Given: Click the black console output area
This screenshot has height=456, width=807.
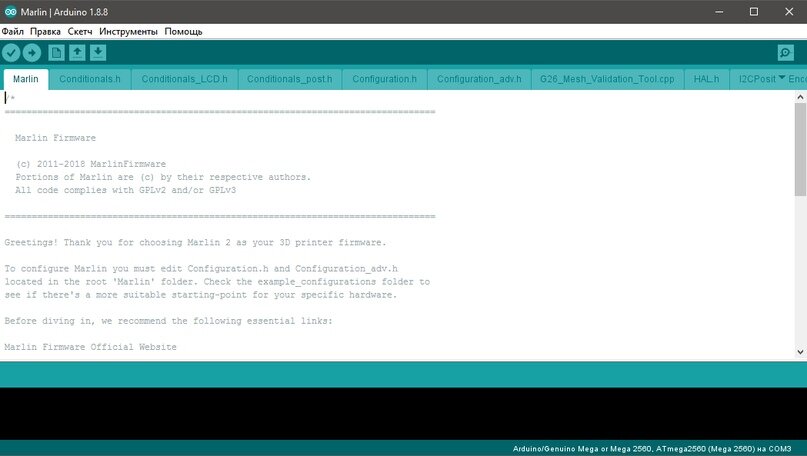Looking at the screenshot, I should [404, 413].
